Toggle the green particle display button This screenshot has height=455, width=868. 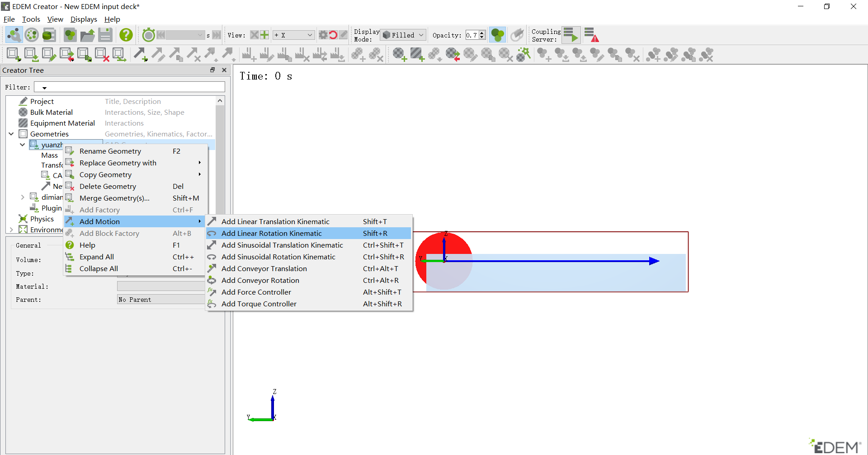[498, 35]
